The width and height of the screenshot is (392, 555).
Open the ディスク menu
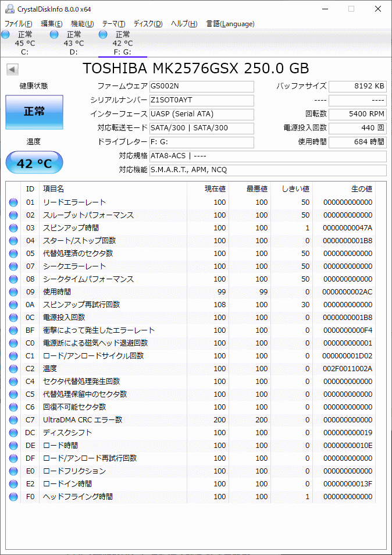(144, 24)
